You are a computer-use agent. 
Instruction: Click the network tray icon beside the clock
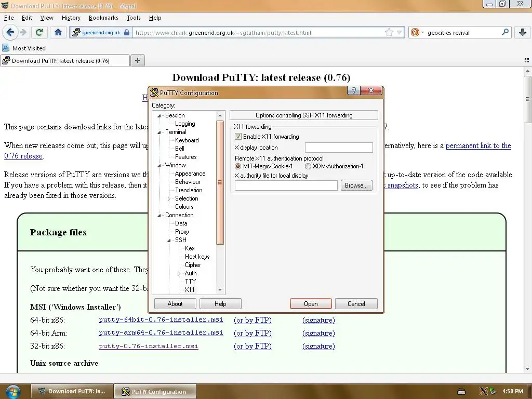click(x=493, y=392)
